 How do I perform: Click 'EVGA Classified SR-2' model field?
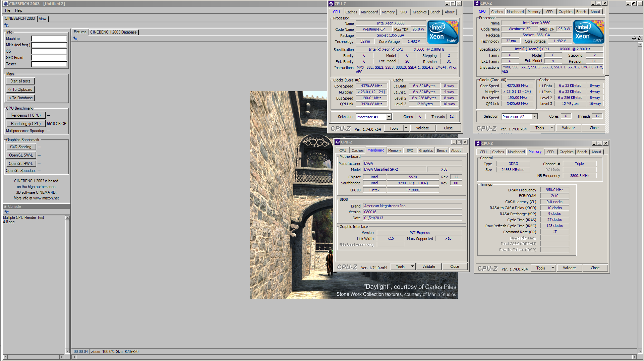pos(395,169)
